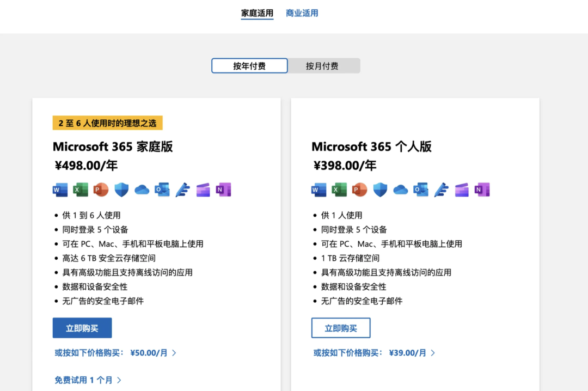The height and width of the screenshot is (391, 588).
Task: Click the Word icon in 家庭版 card
Action: pos(60,190)
